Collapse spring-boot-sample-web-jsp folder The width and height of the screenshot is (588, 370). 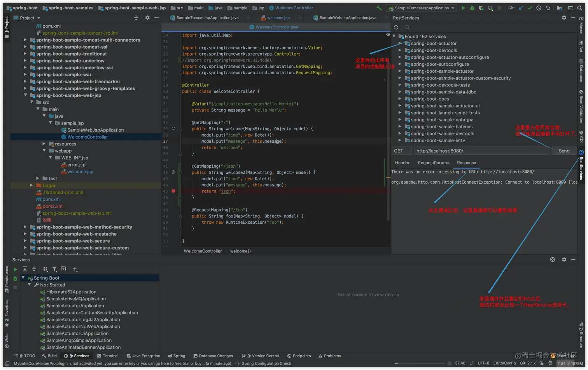(26, 95)
